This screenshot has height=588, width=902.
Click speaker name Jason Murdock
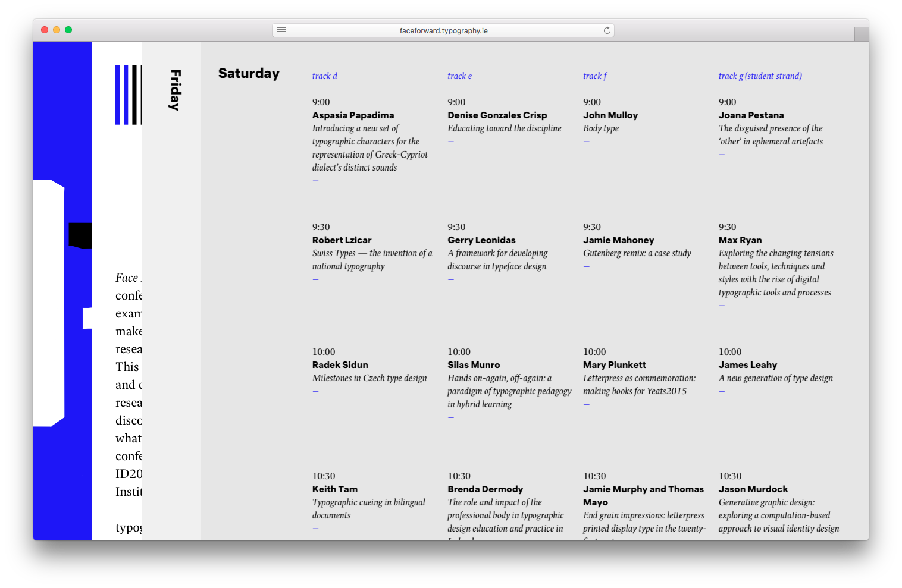coord(753,489)
